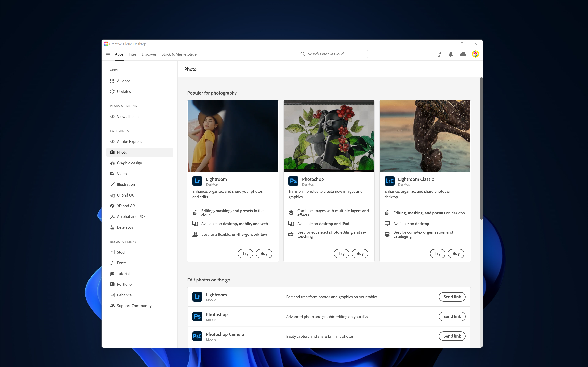Click the Fonts icon in the top bar
The height and width of the screenshot is (367, 588).
[x=440, y=54]
